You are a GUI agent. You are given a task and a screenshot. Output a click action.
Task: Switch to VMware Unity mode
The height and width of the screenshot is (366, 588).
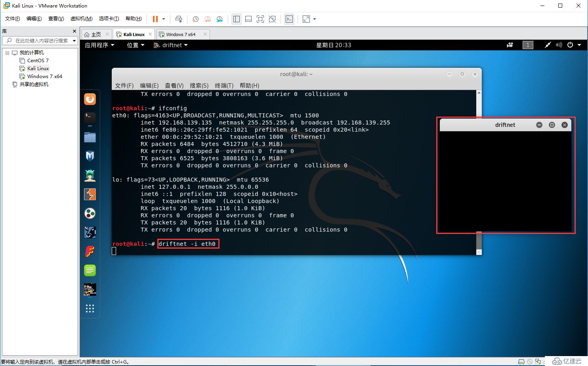pos(272,19)
